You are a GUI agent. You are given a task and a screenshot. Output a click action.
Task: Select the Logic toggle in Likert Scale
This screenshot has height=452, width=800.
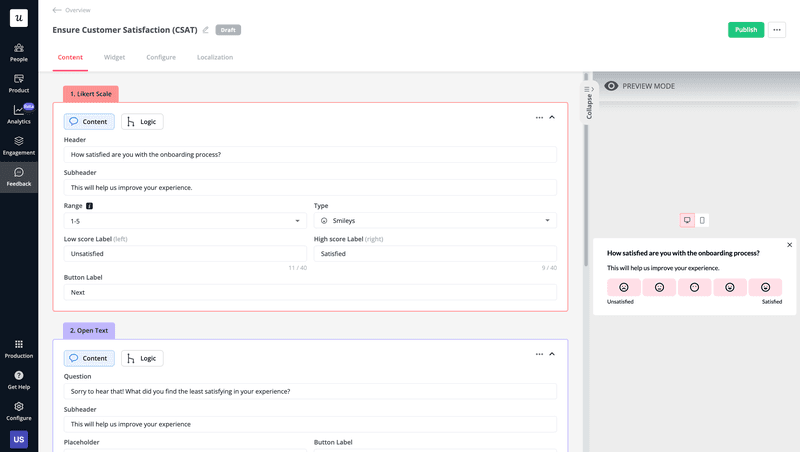(142, 121)
